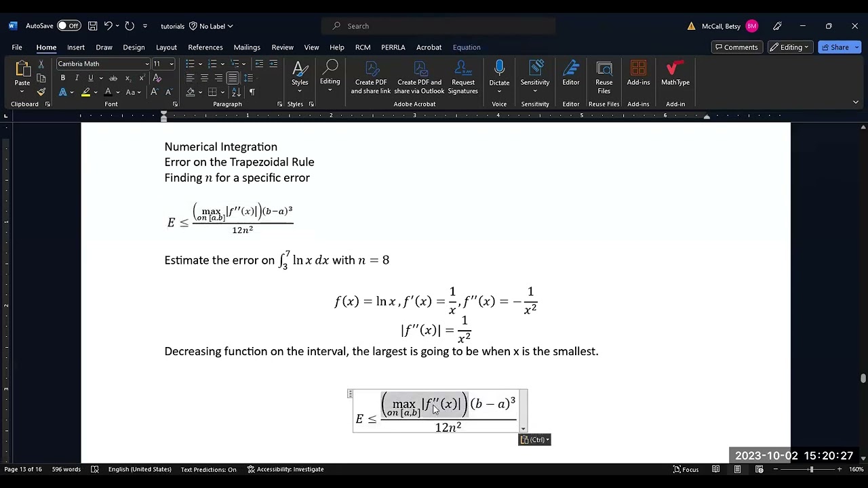Screen dimensions: 868x488
Task: Toggle show paragraph marks
Action: tap(252, 92)
